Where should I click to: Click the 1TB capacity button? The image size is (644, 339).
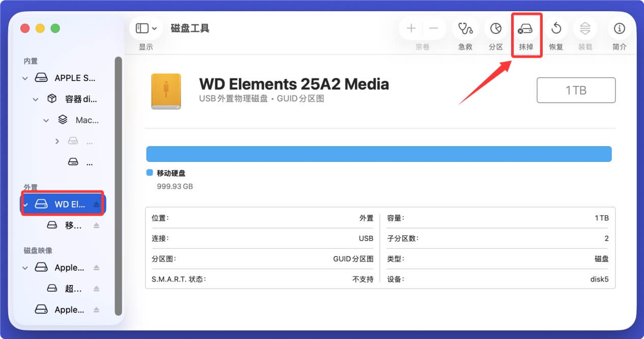[x=576, y=90]
